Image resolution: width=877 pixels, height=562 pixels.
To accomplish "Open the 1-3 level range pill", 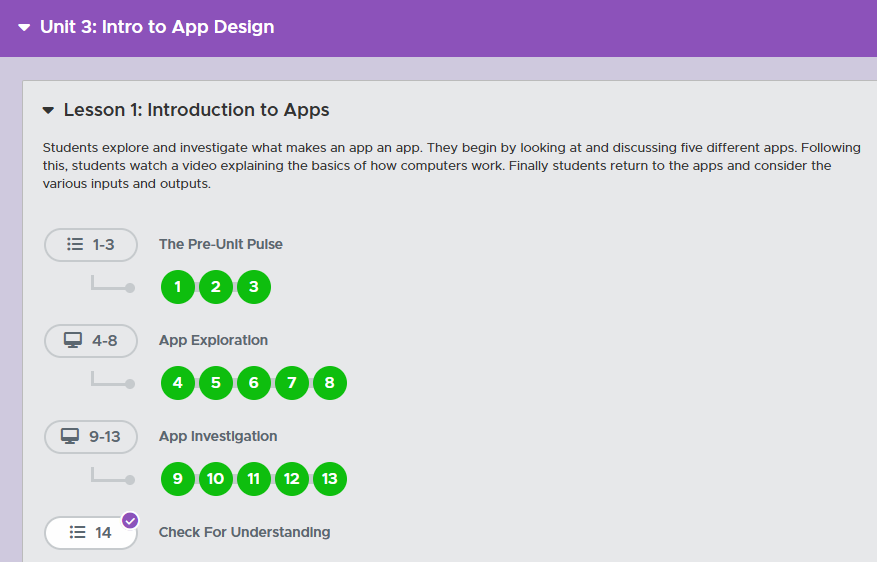I will pyautogui.click(x=91, y=244).
